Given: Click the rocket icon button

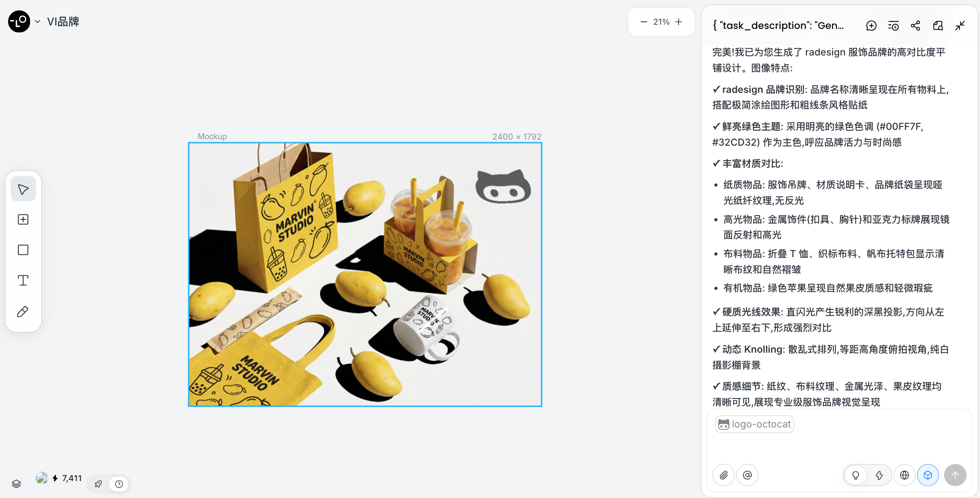Looking at the screenshot, I should [98, 484].
